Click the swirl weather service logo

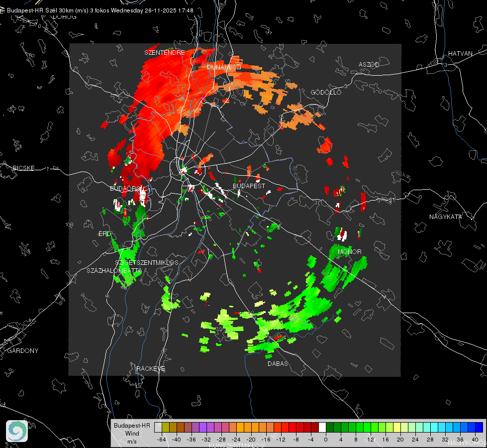point(17,431)
